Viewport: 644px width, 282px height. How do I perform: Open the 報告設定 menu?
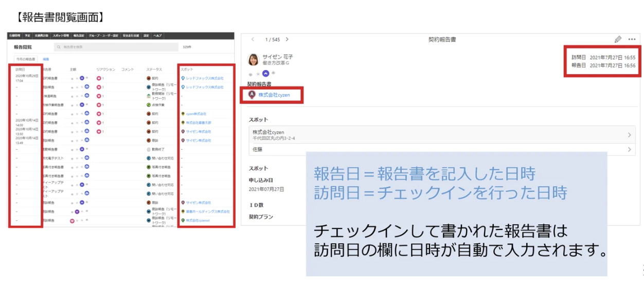point(79,36)
